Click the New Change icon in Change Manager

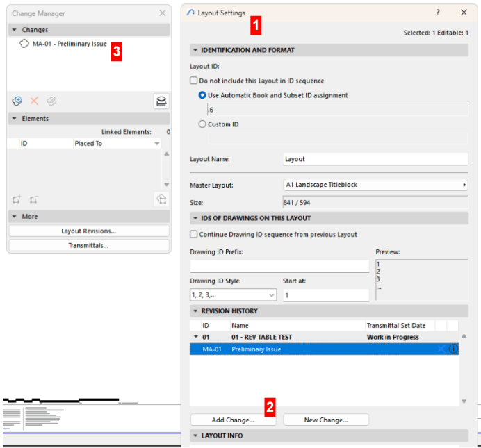[17, 101]
